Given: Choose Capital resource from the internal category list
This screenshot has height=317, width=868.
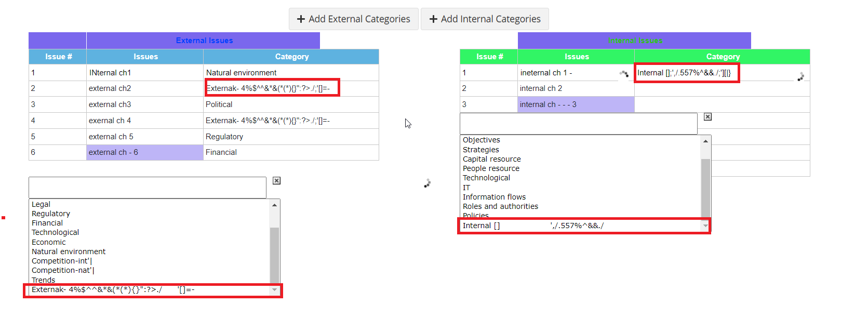Looking at the screenshot, I should (492, 159).
